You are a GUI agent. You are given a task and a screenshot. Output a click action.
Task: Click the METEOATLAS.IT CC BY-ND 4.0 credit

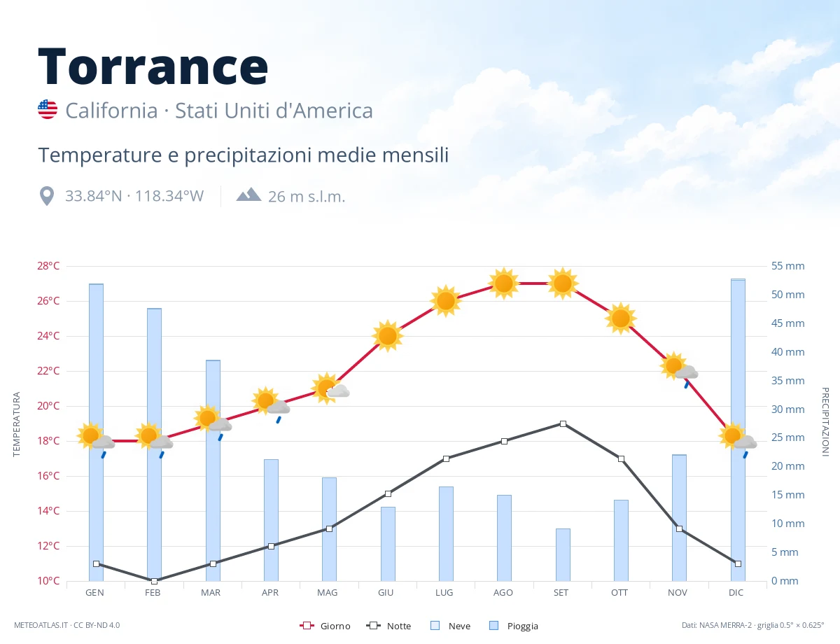[x=67, y=625]
